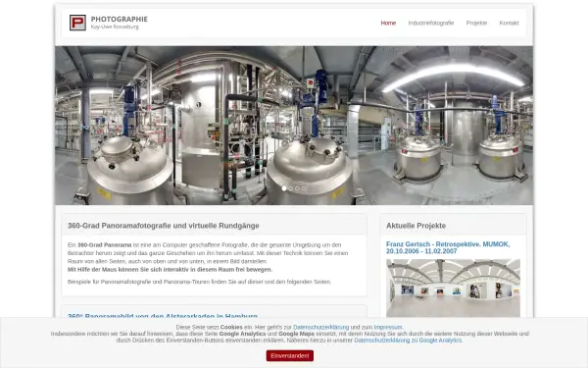Open the first Datenschutzerklärung link in cookie notice
The height and width of the screenshot is (368, 588).
pyautogui.click(x=321, y=327)
